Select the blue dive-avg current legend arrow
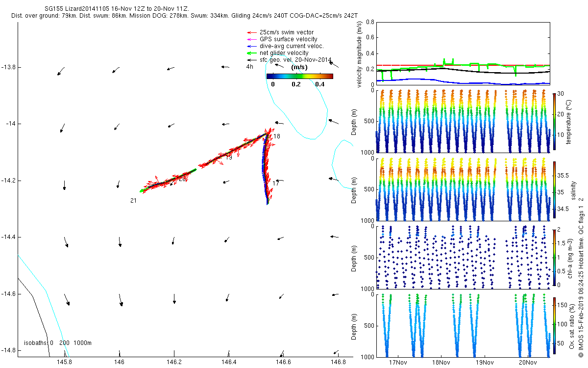Viewport: 588px width, 368px height. coord(252,46)
